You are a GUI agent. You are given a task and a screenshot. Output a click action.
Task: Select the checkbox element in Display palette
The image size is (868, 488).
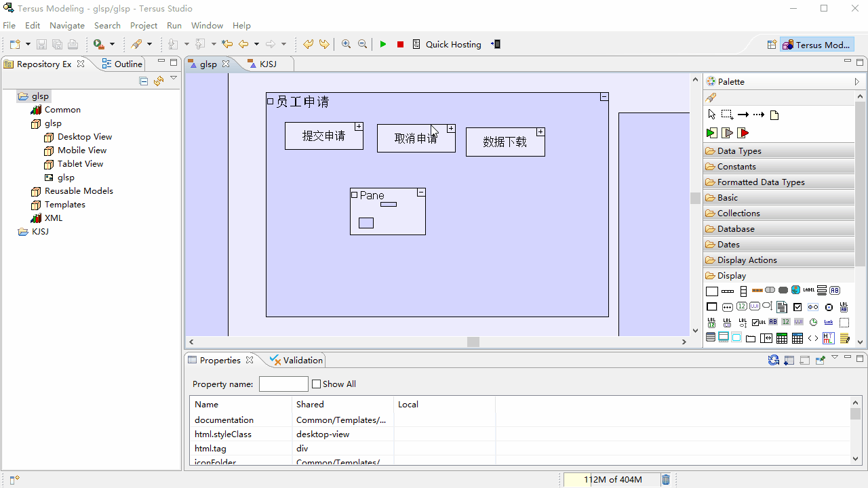(797, 307)
